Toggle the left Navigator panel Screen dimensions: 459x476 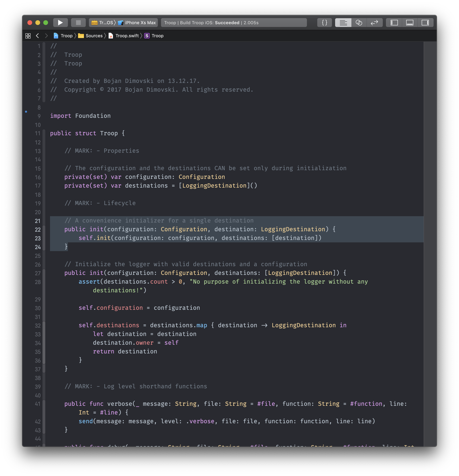click(394, 23)
